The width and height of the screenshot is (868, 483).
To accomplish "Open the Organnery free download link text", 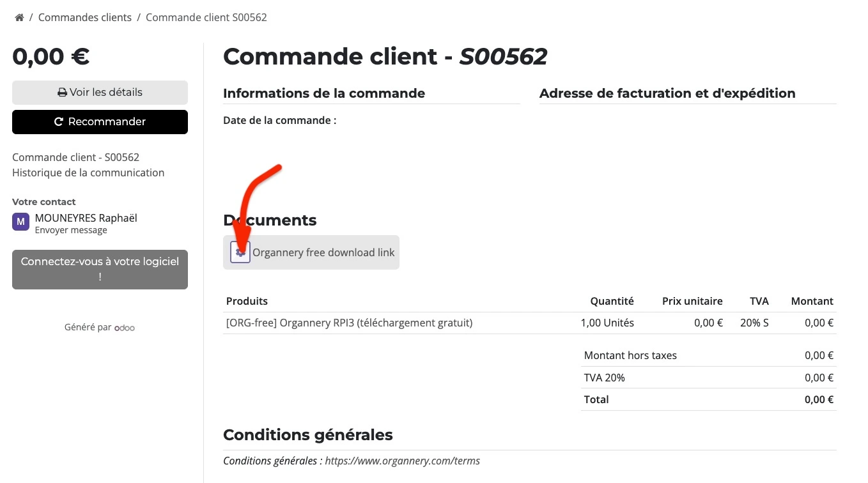I will (x=323, y=252).
